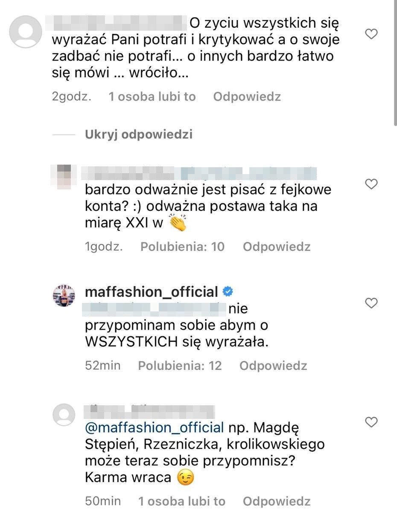Click the @maffashion_official mention in last comment
This screenshot has height=532, width=397.
pos(154,427)
